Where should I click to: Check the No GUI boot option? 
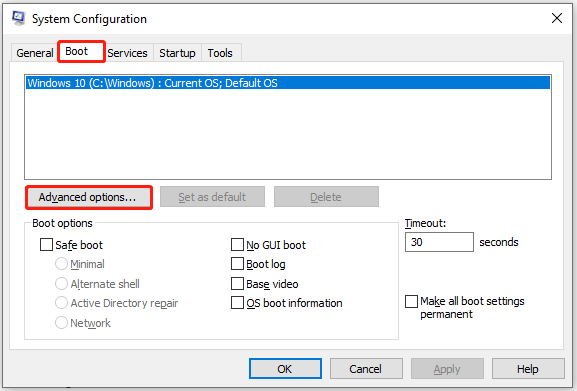click(x=237, y=245)
